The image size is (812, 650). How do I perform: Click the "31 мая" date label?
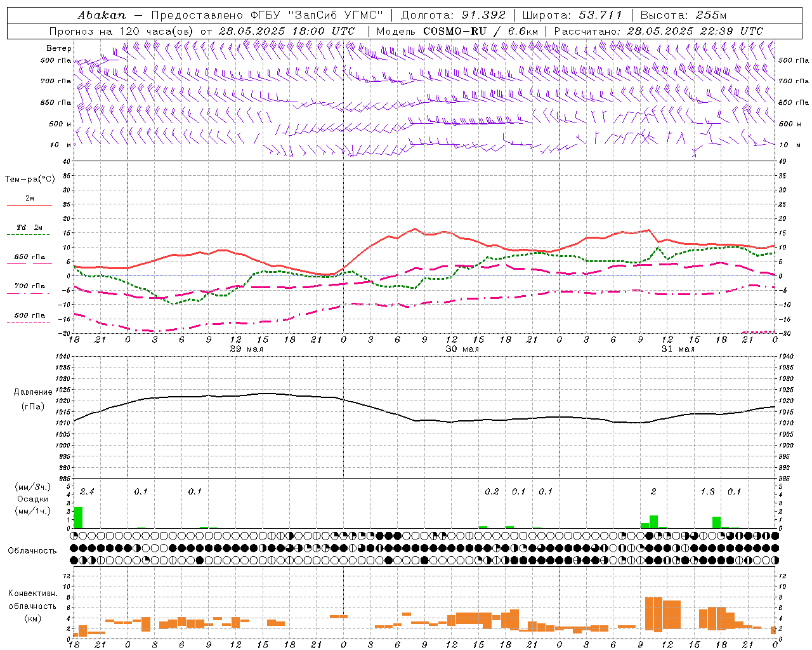click(x=678, y=349)
